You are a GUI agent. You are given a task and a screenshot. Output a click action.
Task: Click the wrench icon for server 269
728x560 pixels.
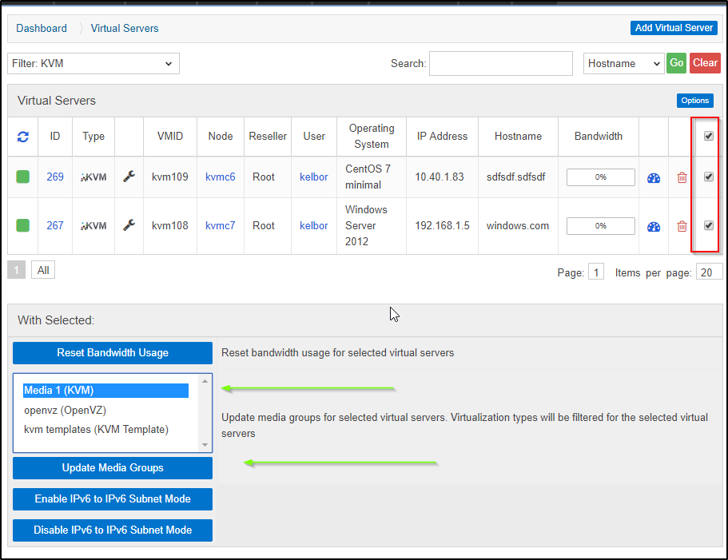click(x=129, y=177)
